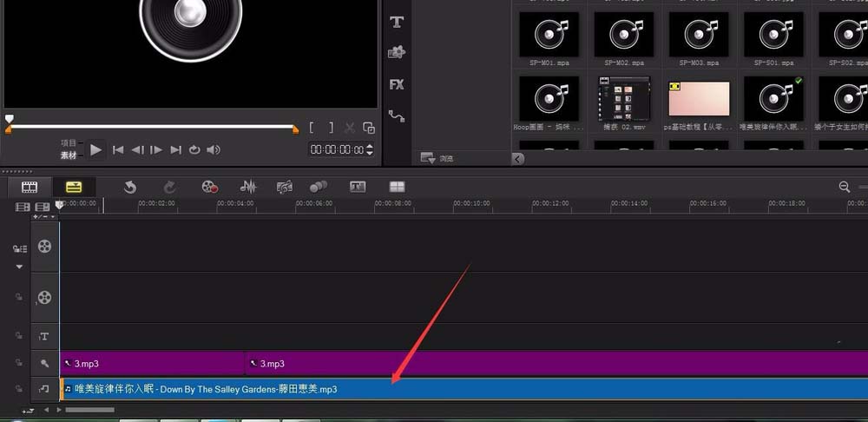Split clip with the scissors icon
The image size is (868, 422).
point(349,128)
